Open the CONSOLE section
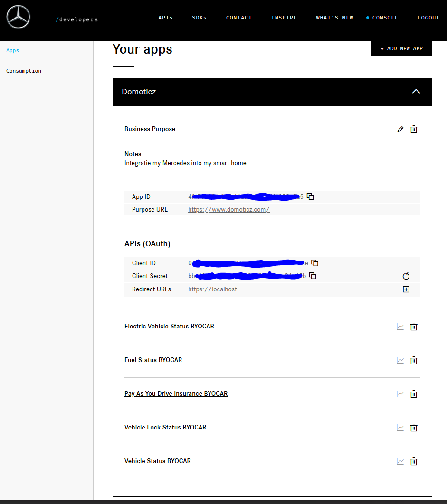This screenshot has height=504, width=447. coord(385,18)
